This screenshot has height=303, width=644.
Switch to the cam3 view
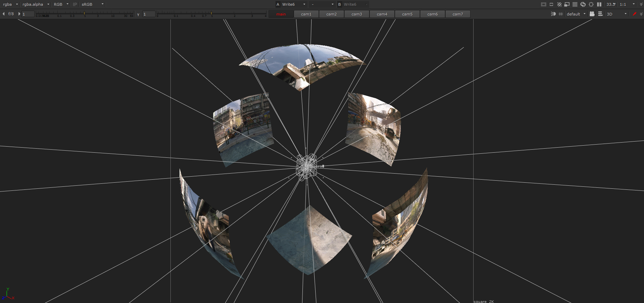point(357,14)
